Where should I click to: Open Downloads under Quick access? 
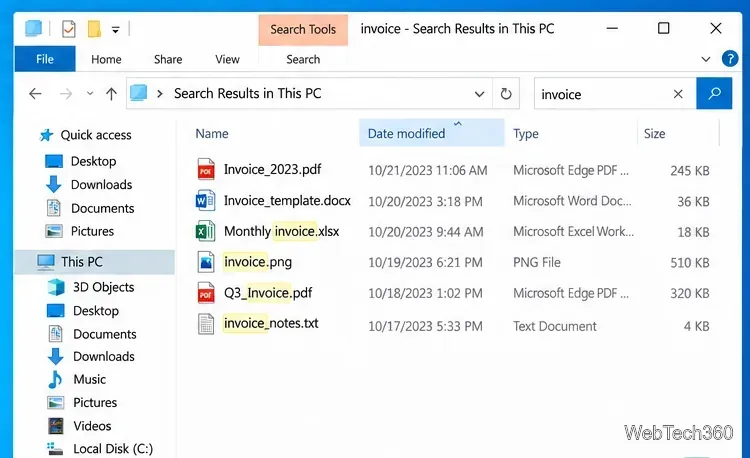pos(101,185)
